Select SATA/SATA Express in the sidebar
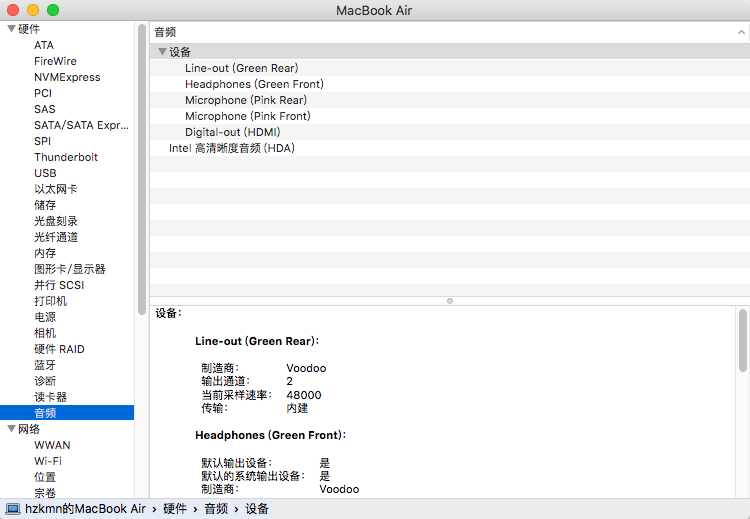The width and height of the screenshot is (750, 519). coord(81,125)
